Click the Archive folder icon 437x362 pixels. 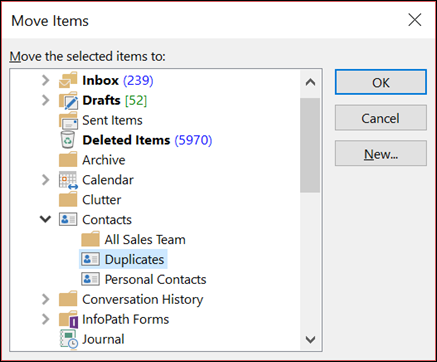point(68,160)
